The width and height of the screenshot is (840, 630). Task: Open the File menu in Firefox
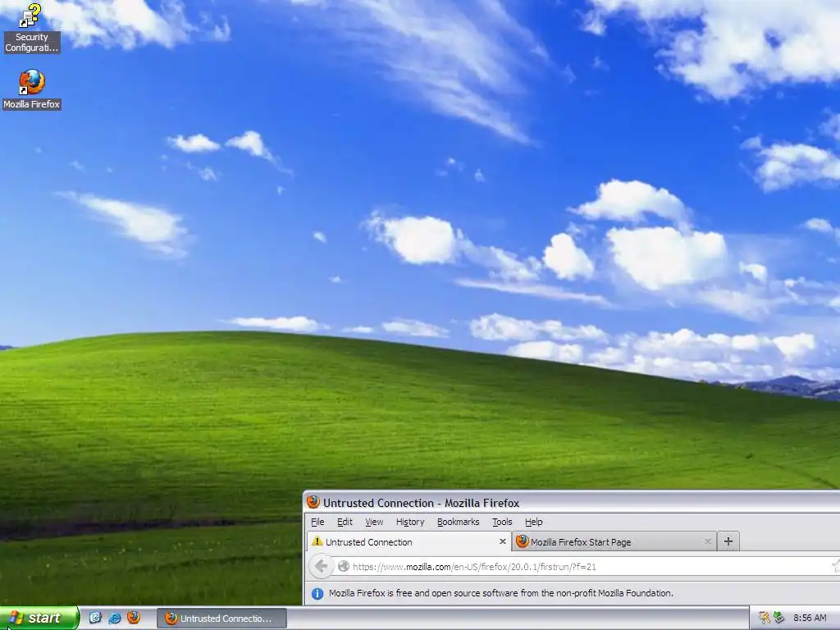317,522
